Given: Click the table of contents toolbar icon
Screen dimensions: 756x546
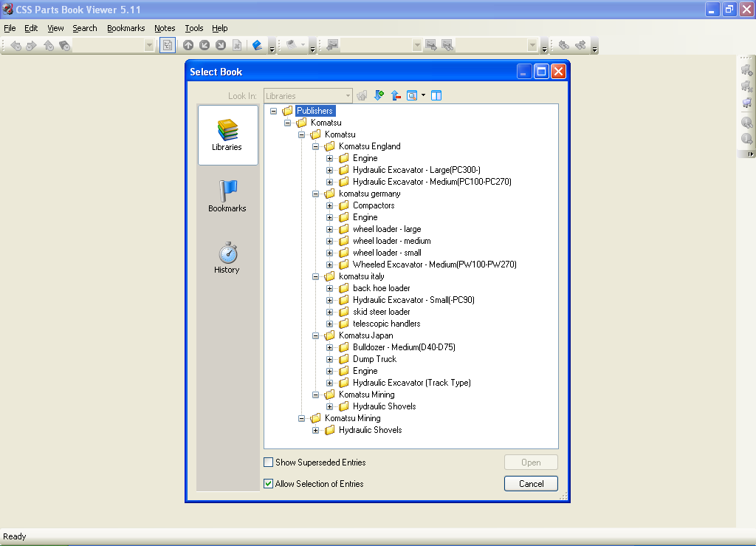Looking at the screenshot, I should point(168,45).
